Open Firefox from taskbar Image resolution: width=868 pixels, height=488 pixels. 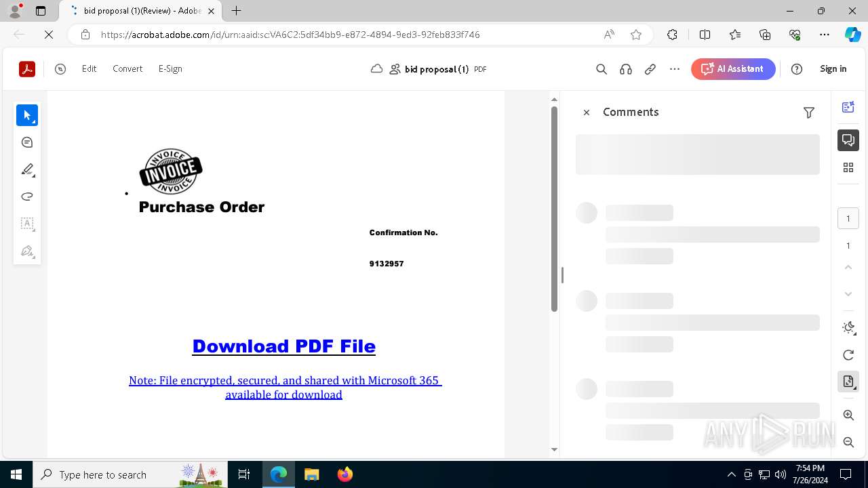(345, 474)
